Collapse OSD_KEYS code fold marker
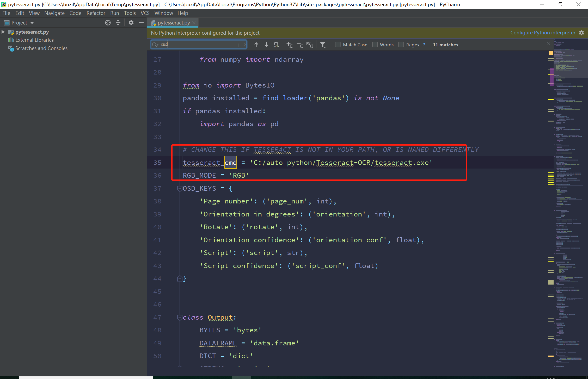588x379 pixels. 180,188
